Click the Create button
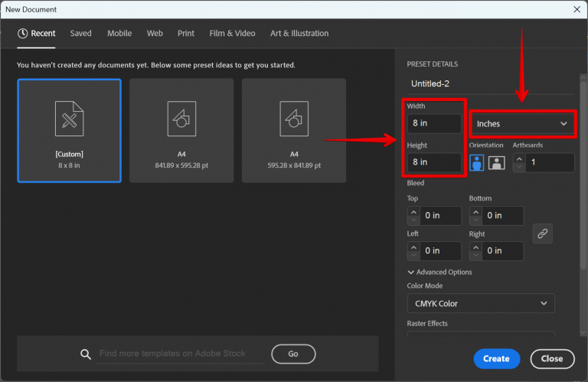Image resolution: width=588 pixels, height=382 pixels. (x=496, y=358)
